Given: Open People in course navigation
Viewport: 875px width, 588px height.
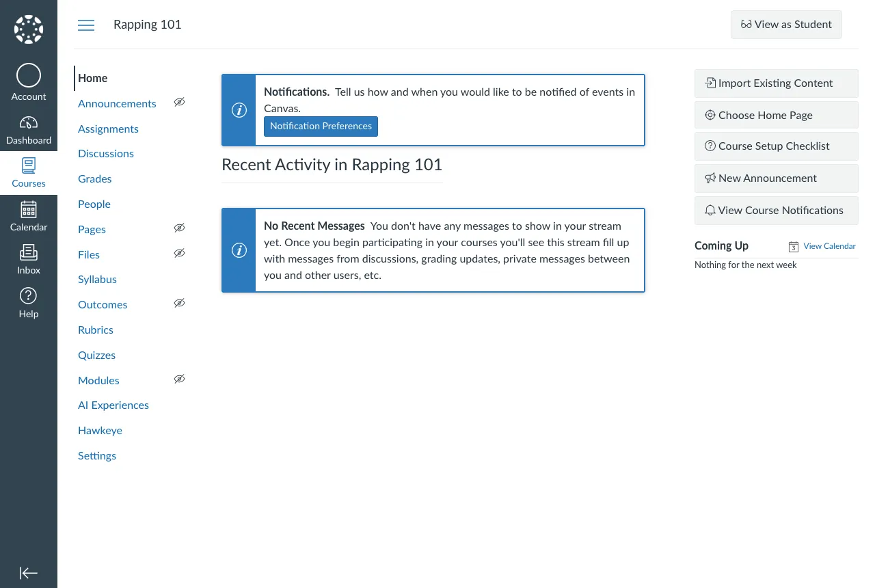Looking at the screenshot, I should coord(94,204).
